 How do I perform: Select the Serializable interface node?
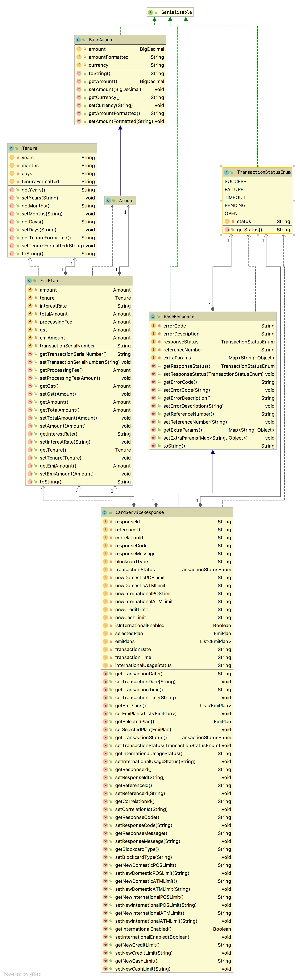[x=170, y=12]
